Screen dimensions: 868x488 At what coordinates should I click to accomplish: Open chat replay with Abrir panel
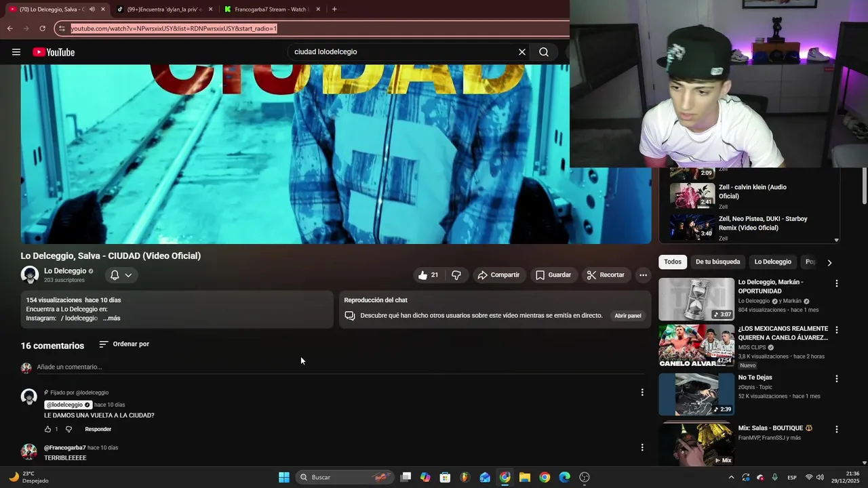pos(628,316)
